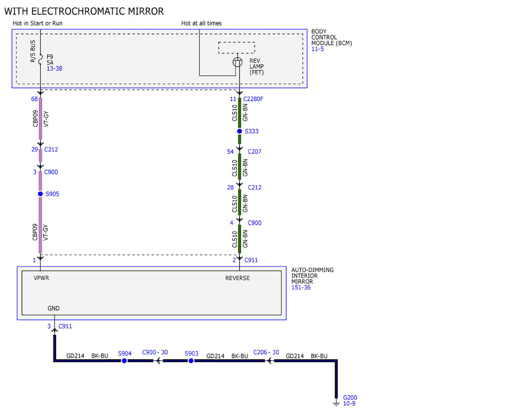
Task: Click the G200 ground reference 10-9
Action: (349, 403)
